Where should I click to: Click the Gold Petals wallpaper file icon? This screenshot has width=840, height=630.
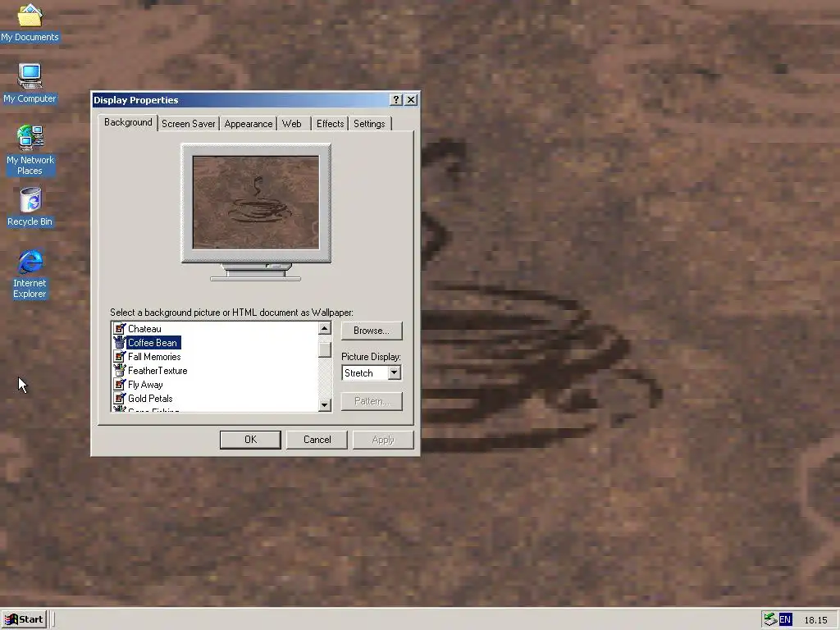(x=120, y=398)
